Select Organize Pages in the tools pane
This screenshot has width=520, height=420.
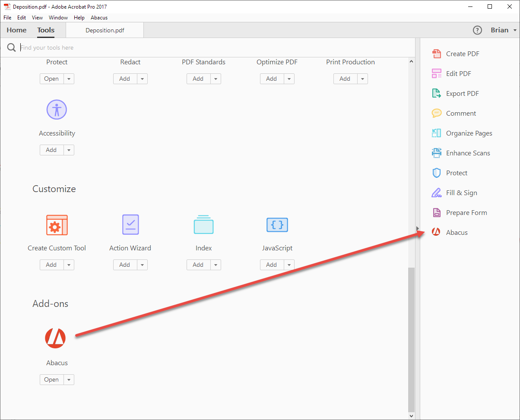[469, 133]
